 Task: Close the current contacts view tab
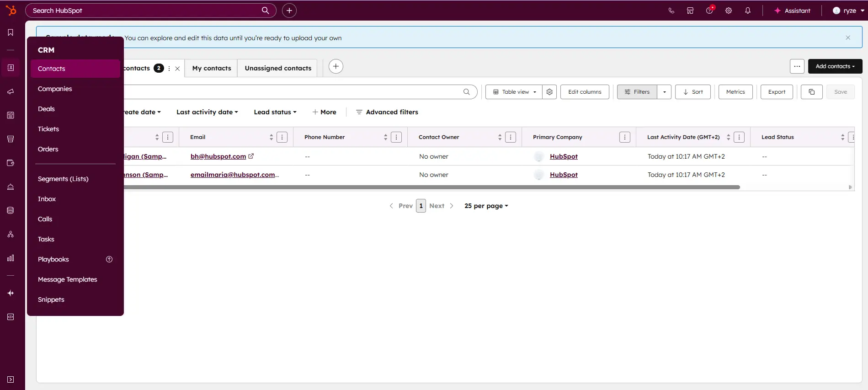click(x=177, y=69)
